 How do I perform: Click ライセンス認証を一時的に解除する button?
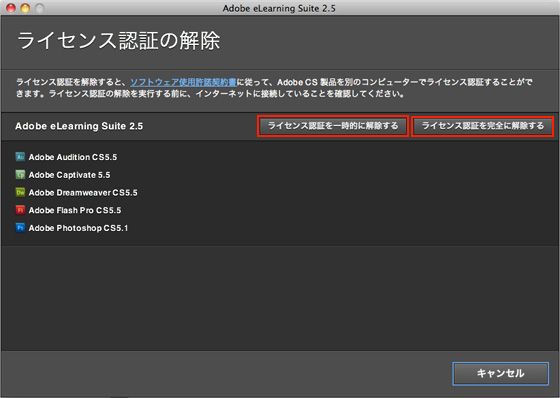tap(332, 126)
